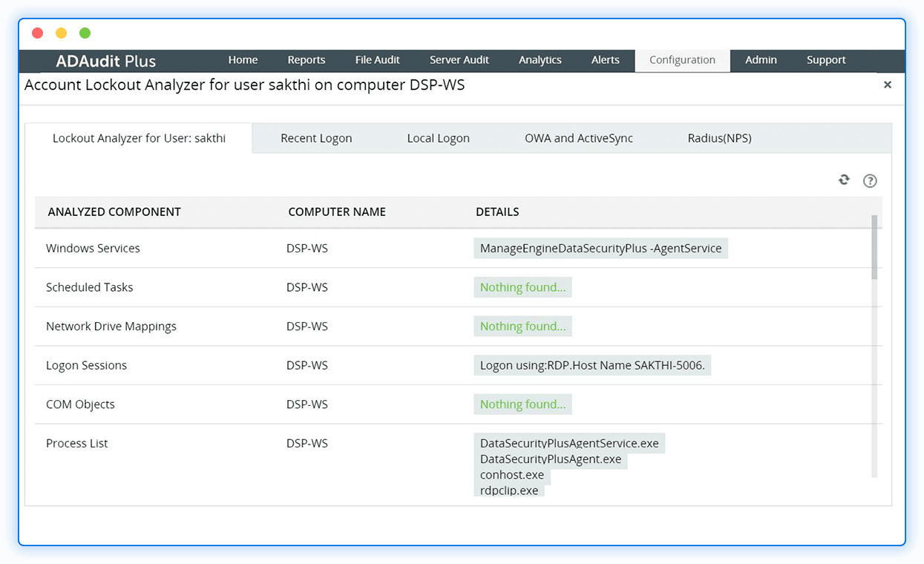The height and width of the screenshot is (564, 924).
Task: Navigate to File Audit
Action: pos(377,60)
